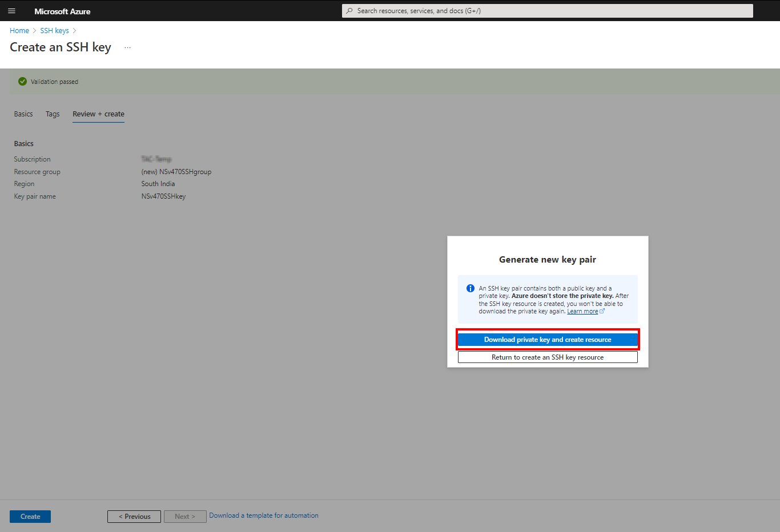Open Download a template for automation link
The width and height of the screenshot is (780, 532).
pos(264,515)
